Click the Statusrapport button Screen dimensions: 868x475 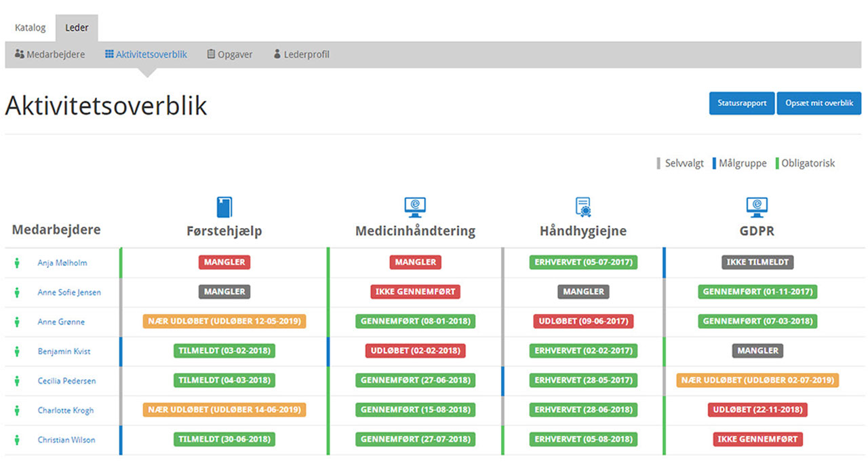pos(742,103)
